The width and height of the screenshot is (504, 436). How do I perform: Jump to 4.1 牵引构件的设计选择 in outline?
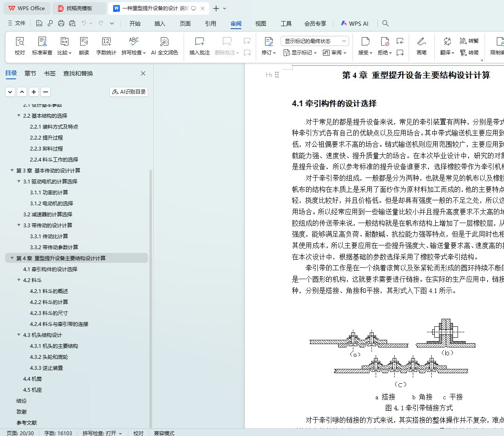(x=50, y=269)
